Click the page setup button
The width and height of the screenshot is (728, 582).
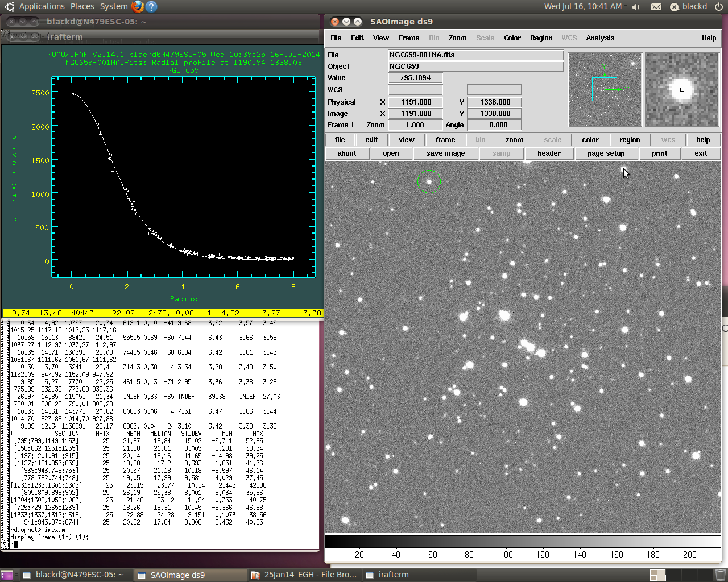click(x=606, y=153)
